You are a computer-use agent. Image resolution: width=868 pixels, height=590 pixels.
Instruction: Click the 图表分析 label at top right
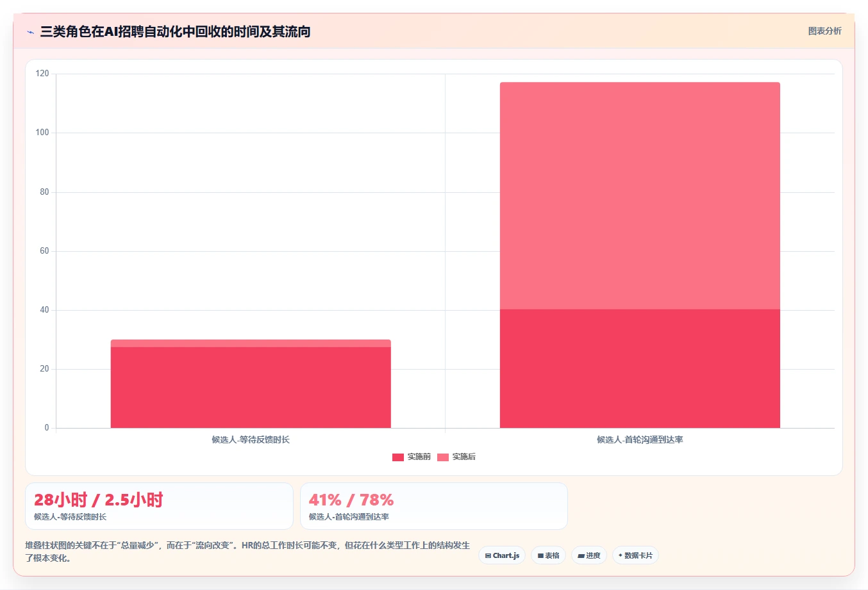coord(824,31)
